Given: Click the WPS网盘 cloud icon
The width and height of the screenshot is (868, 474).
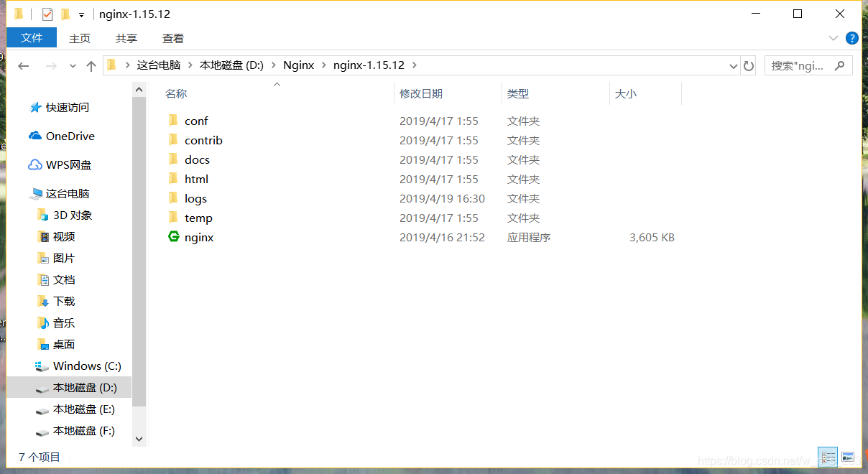Looking at the screenshot, I should [x=35, y=164].
